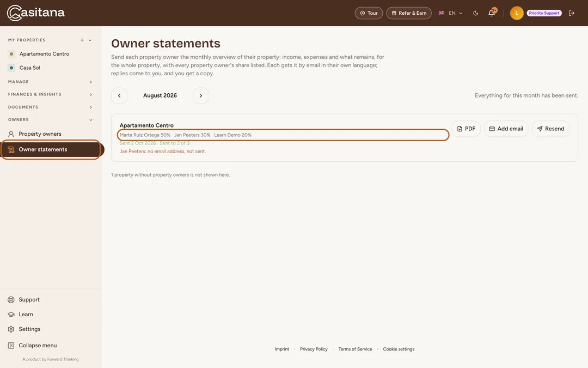The width and height of the screenshot is (588, 368).
Task: Collapse the Owners section
Action: pyautogui.click(x=50, y=120)
